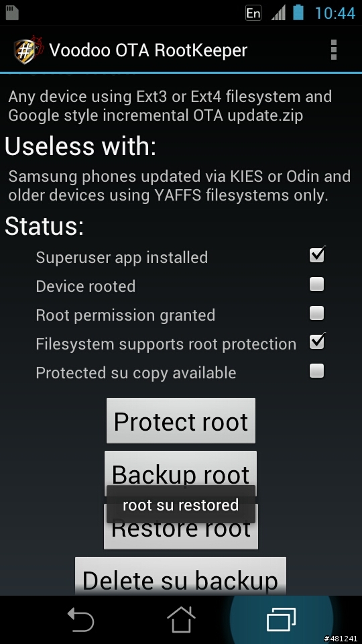Go to home screen via home icon
This screenshot has width=362, height=644.
[x=180, y=619]
